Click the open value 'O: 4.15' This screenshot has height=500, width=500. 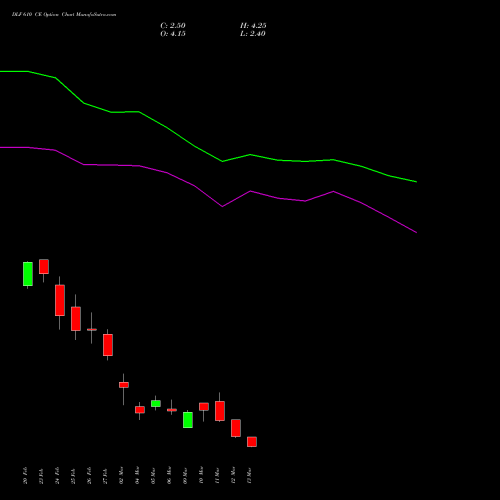[173, 34]
